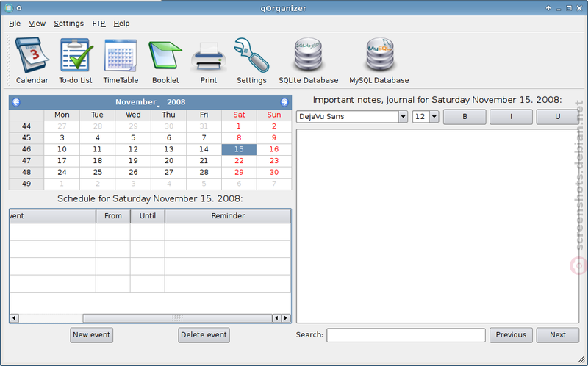Image resolution: width=588 pixels, height=366 pixels.
Task: Select November 21 in calendar
Action: click(x=204, y=161)
